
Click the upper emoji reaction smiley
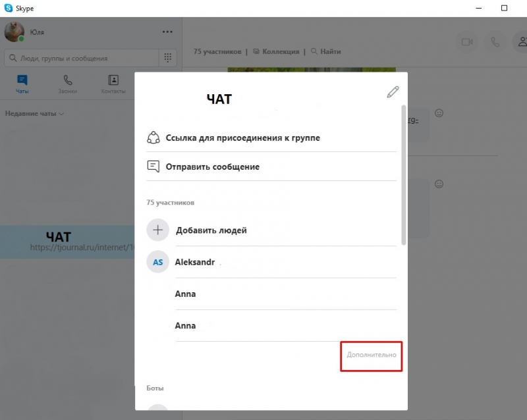pyautogui.click(x=439, y=113)
